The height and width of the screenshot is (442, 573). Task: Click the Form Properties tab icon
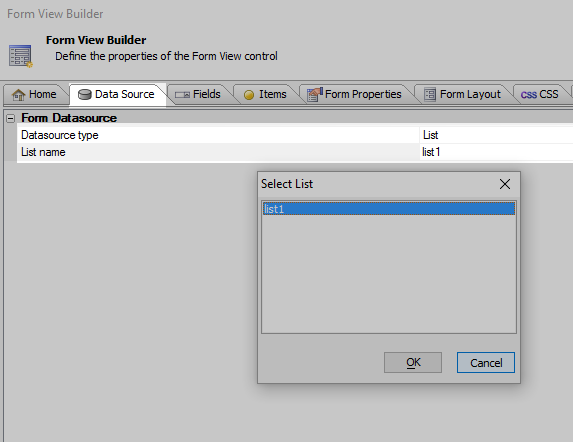[x=315, y=95]
